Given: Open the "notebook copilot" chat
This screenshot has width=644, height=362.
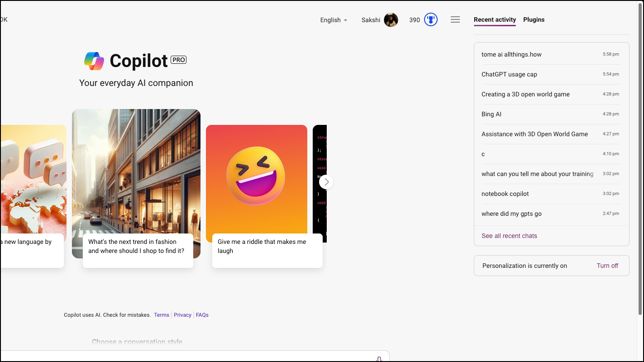Looking at the screenshot, I should pyautogui.click(x=550, y=194).
